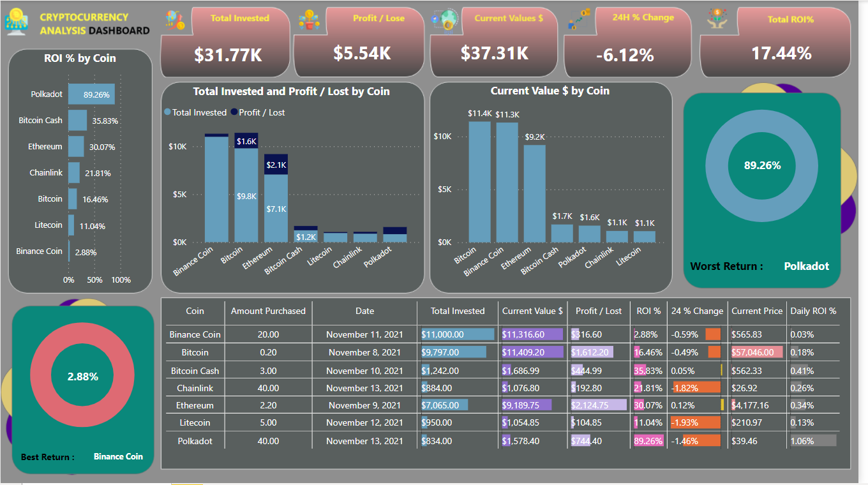Select Bitcoin Cash row name in table
This screenshot has height=485, width=868.
click(x=195, y=371)
